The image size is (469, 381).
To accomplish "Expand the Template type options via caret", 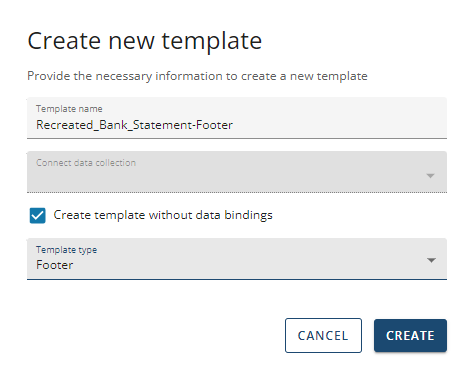I will [x=431, y=260].
